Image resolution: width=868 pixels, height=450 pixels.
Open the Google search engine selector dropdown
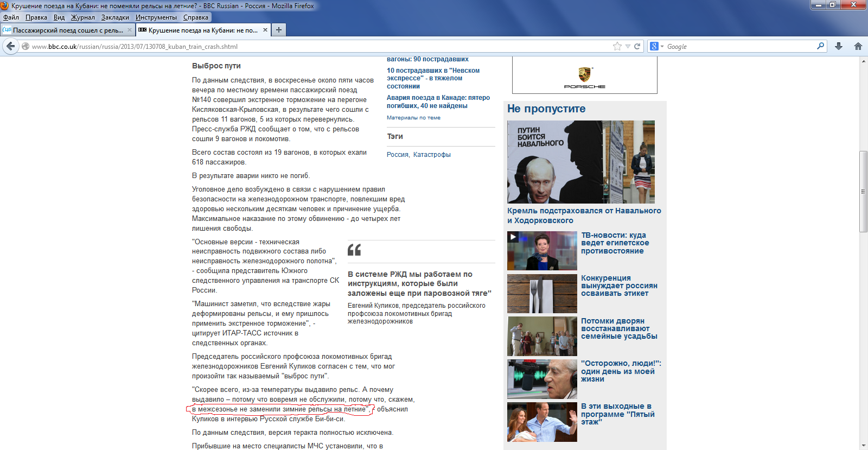pyautogui.click(x=656, y=47)
